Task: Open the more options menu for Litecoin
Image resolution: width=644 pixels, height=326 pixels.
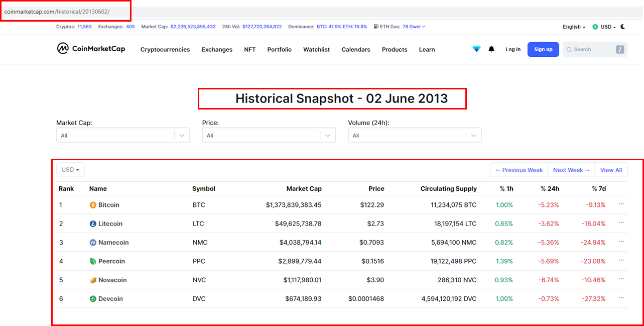Action: click(x=621, y=223)
